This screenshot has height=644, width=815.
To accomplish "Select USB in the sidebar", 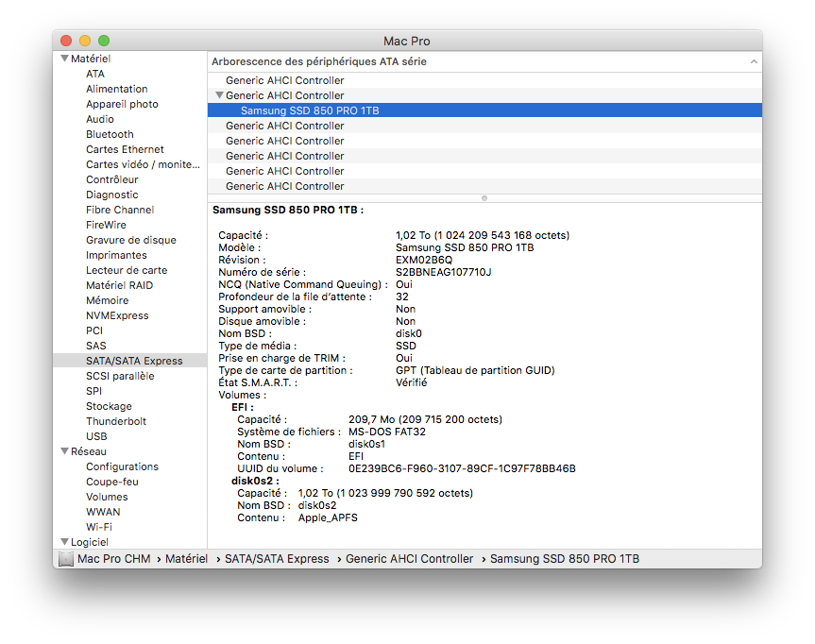I will coord(96,435).
